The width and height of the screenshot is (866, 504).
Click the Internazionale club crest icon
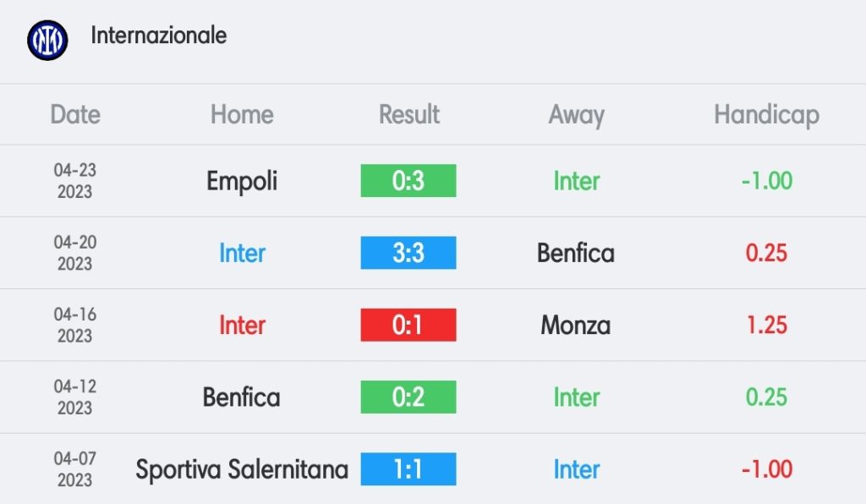47,41
